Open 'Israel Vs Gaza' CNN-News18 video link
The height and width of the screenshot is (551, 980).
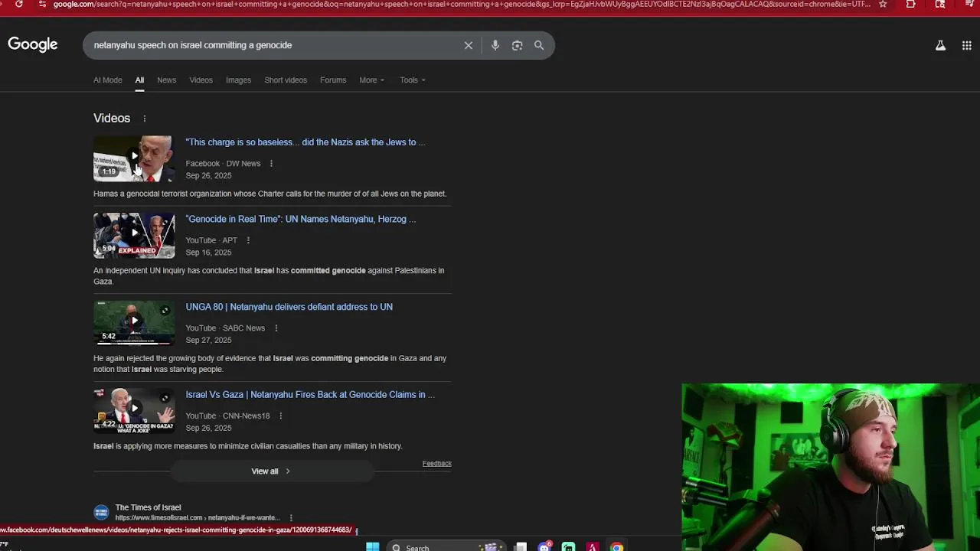tap(310, 395)
